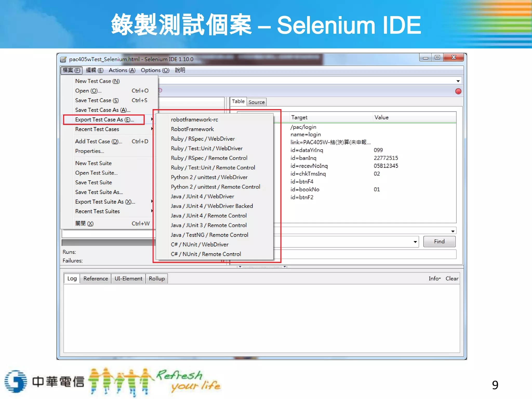Expand the Command dropdown arrow
532x399 pixels.
pyautogui.click(x=453, y=231)
